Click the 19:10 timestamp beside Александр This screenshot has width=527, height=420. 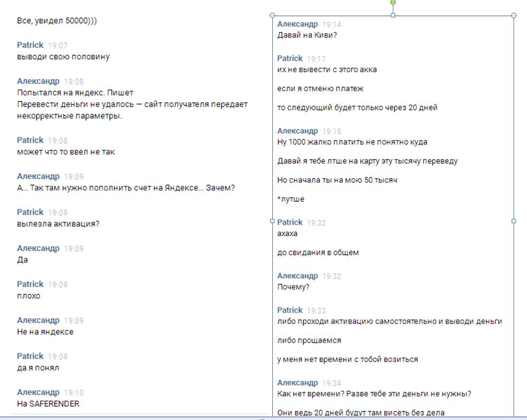tap(73, 393)
